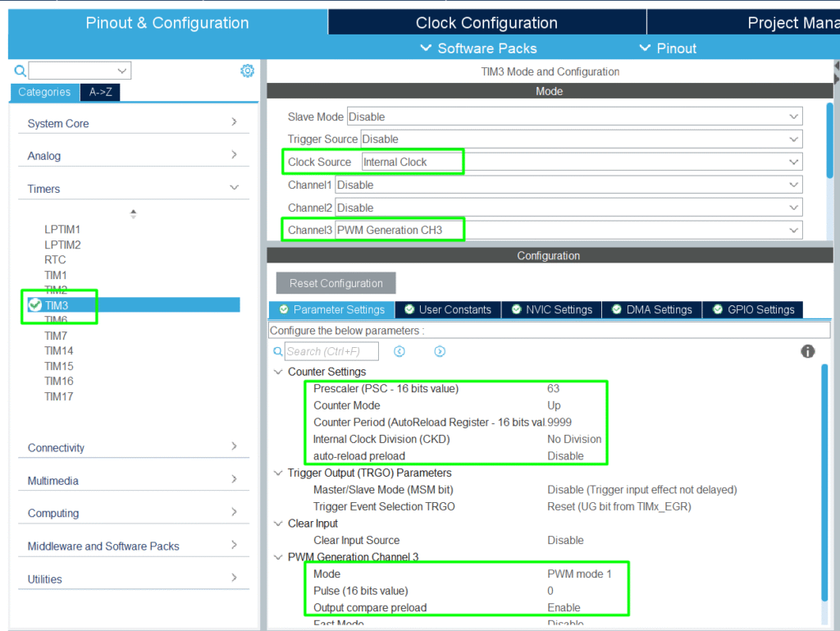This screenshot has height=631, width=840.
Task: Select TIM17 in the timers list
Action: pyautogui.click(x=58, y=396)
